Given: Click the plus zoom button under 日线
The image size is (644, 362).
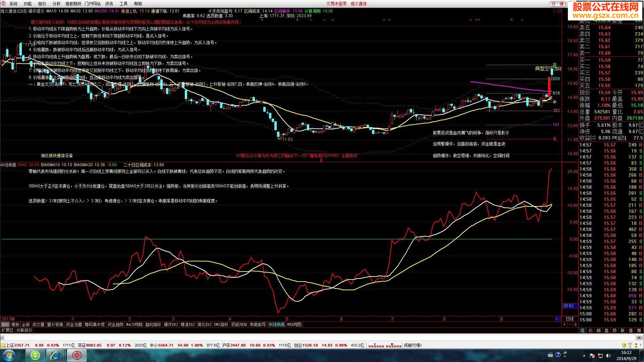Looking at the screenshot, I should pos(564,324).
